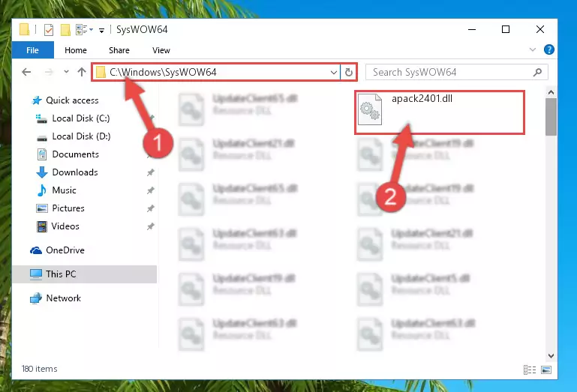
Task: Click the magnifier search icon
Action: [x=538, y=72]
